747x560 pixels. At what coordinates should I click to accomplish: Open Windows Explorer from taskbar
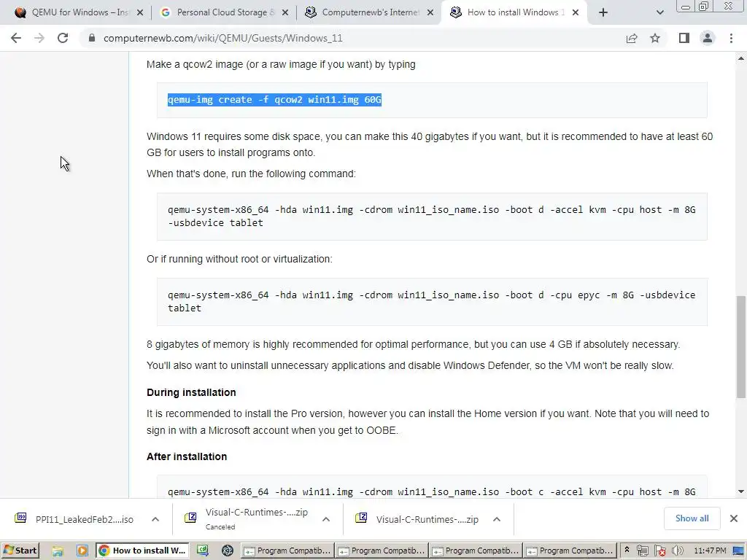(x=58, y=551)
